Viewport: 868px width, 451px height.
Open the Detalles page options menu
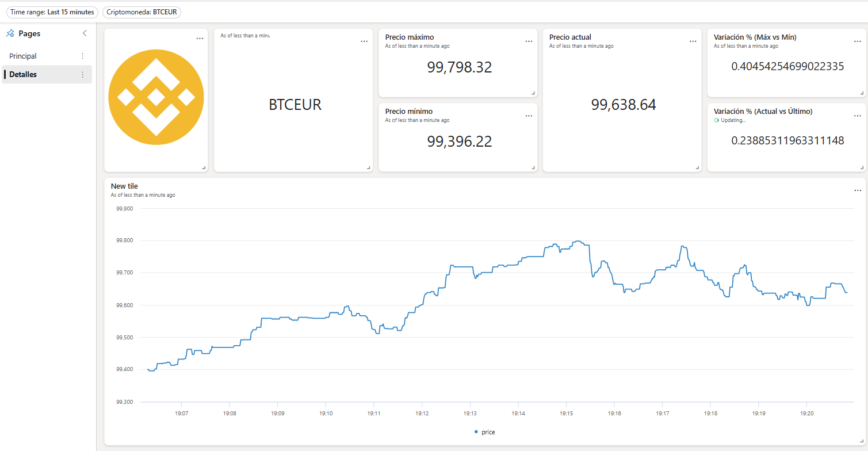click(x=82, y=75)
